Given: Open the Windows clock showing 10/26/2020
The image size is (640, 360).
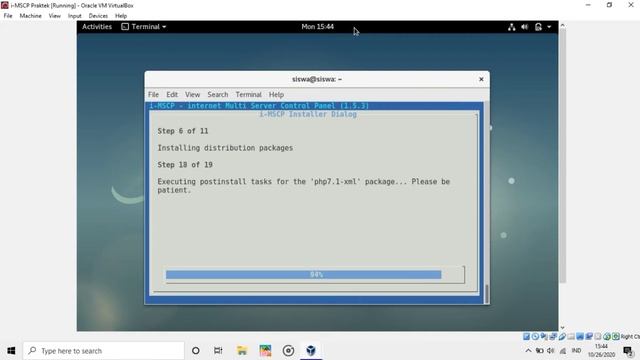Looking at the screenshot, I should pyautogui.click(x=601, y=351).
